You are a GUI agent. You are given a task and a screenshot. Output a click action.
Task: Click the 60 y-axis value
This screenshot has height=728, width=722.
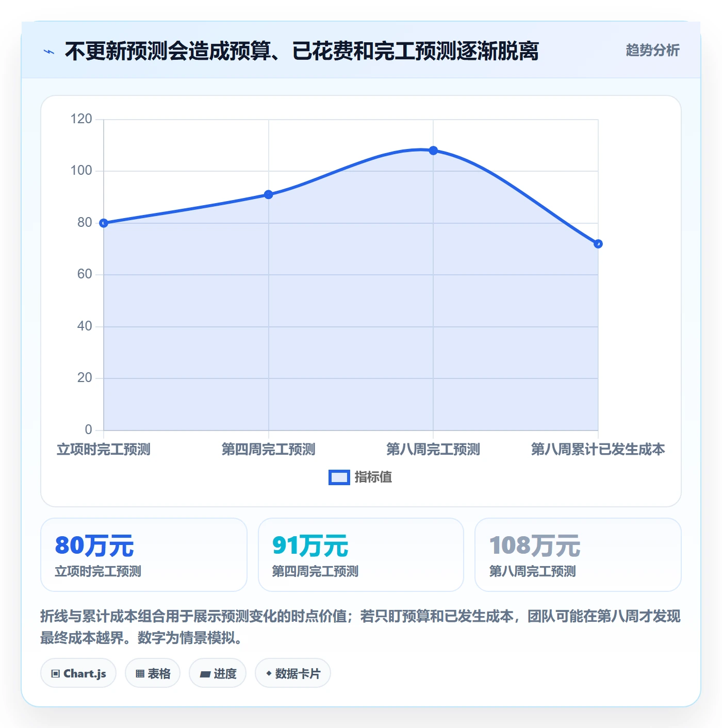(x=85, y=274)
